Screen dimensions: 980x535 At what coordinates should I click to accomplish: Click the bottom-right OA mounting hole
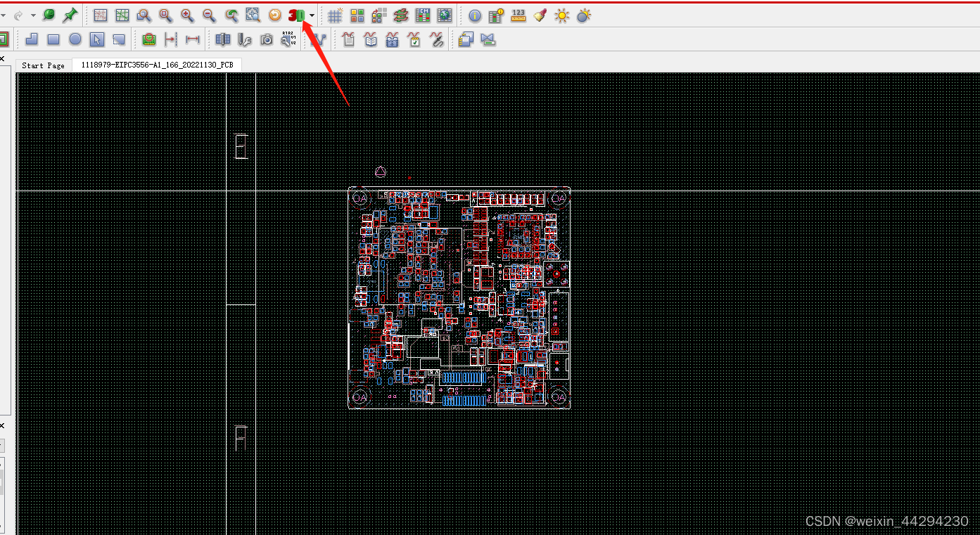pos(559,397)
